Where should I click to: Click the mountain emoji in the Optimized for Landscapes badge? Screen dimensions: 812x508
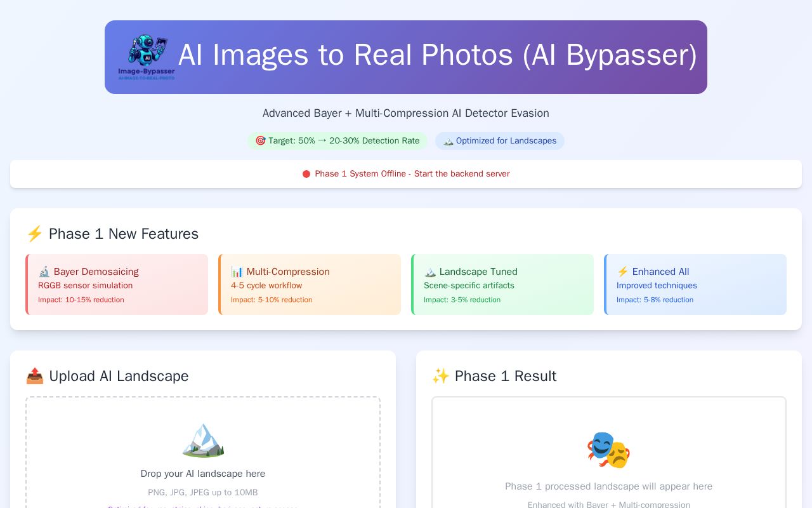[449, 141]
